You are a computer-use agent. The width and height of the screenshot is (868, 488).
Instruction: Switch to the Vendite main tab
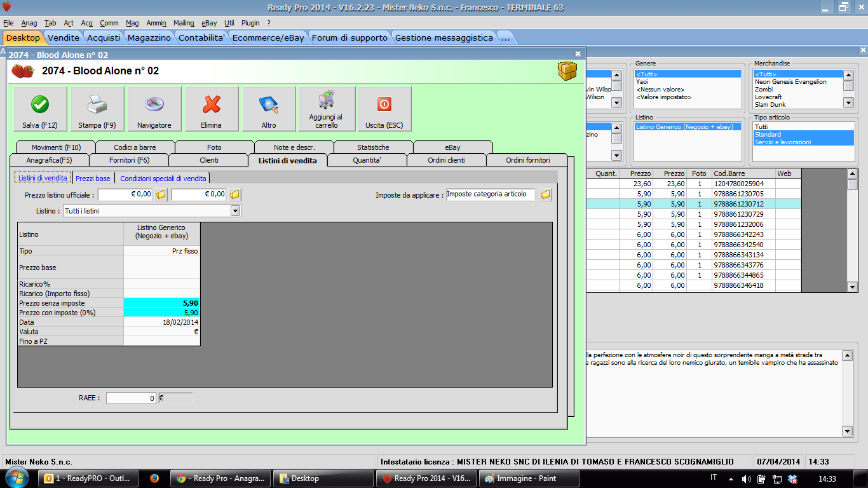coord(64,37)
